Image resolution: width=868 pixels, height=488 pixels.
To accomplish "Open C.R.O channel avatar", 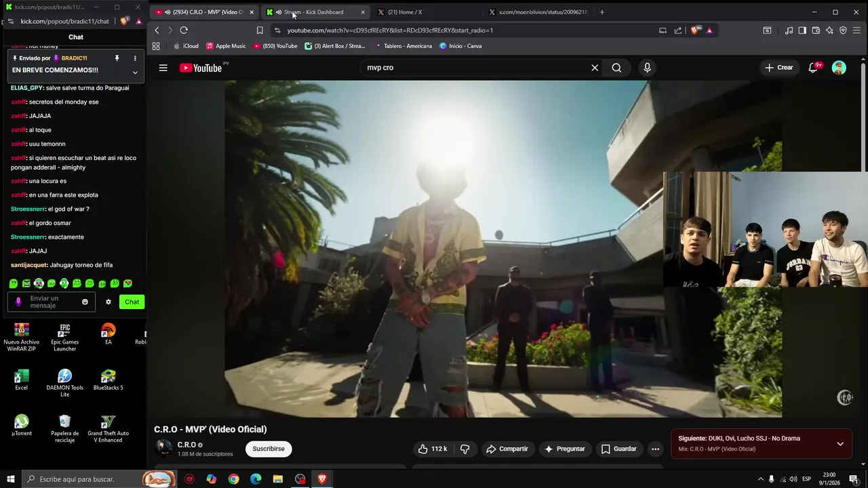I will (163, 448).
